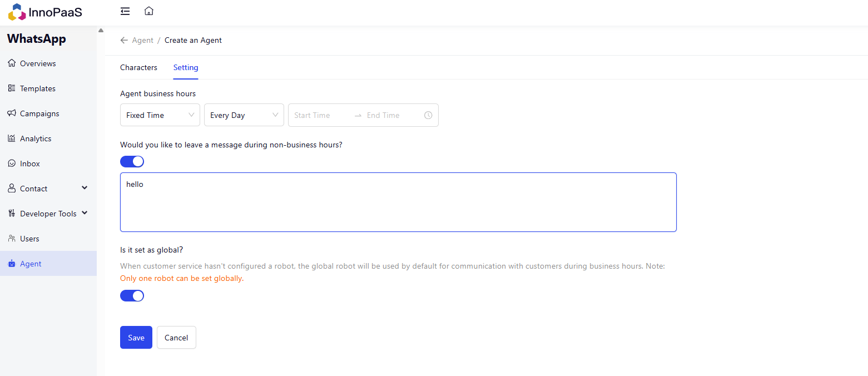Open the clock icon time picker
The width and height of the screenshot is (868, 376).
coord(428,116)
